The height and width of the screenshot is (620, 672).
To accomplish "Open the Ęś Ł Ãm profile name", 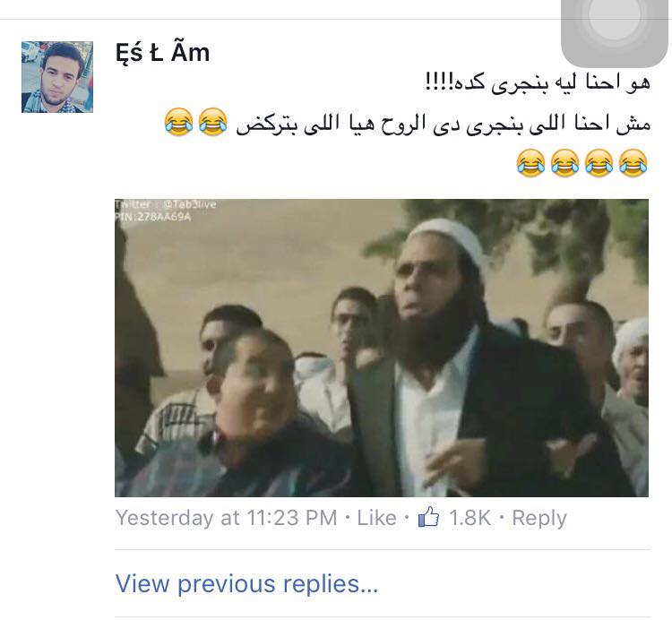I will 163,54.
